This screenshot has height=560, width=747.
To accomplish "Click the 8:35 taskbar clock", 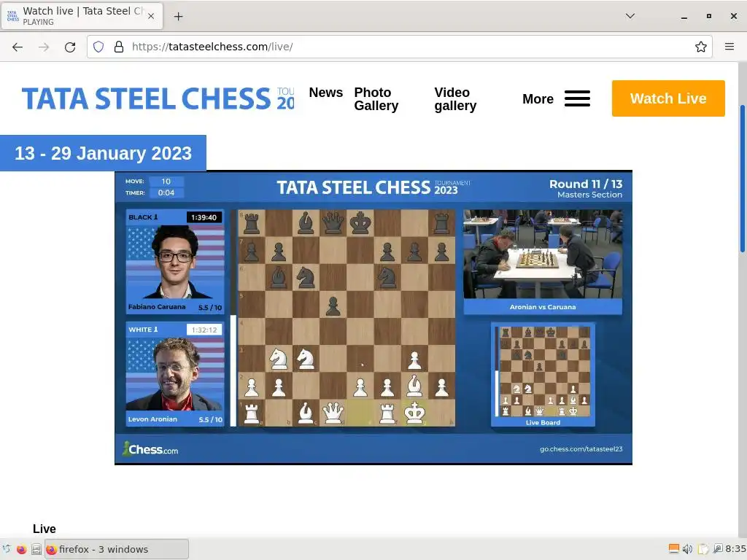I will pyautogui.click(x=736, y=549).
